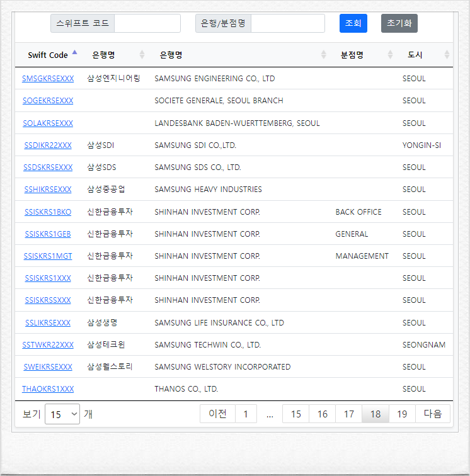
Task: Select LANDESBANK BADEN-WUERTTEMBERG, SEOUL cell
Action: click(x=237, y=123)
